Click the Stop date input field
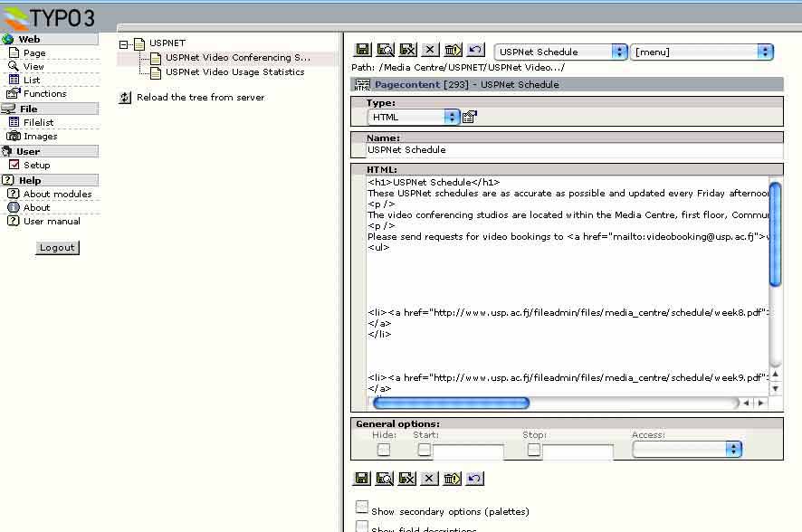The width and height of the screenshot is (802, 532). pos(578,451)
